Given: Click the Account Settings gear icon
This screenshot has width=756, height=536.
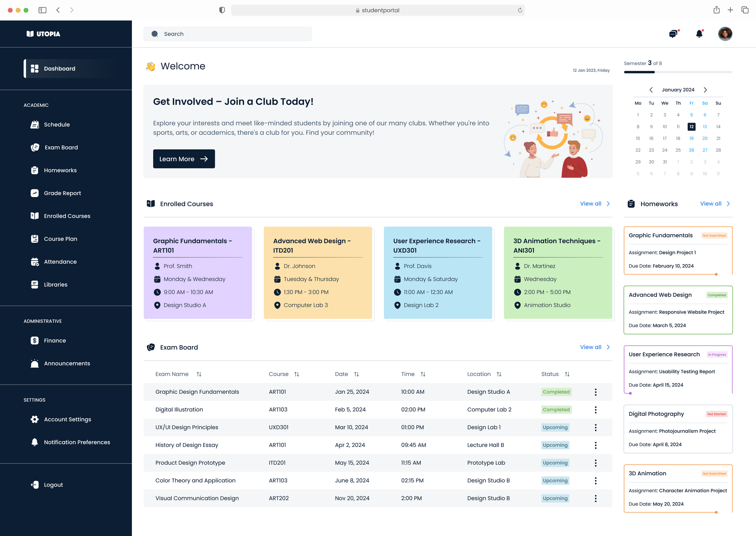Looking at the screenshot, I should tap(35, 419).
